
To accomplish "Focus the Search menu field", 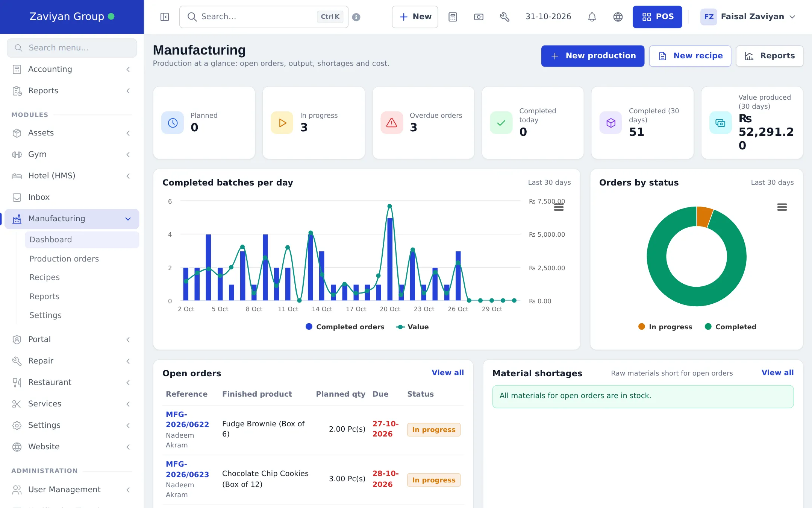I will tap(72, 48).
